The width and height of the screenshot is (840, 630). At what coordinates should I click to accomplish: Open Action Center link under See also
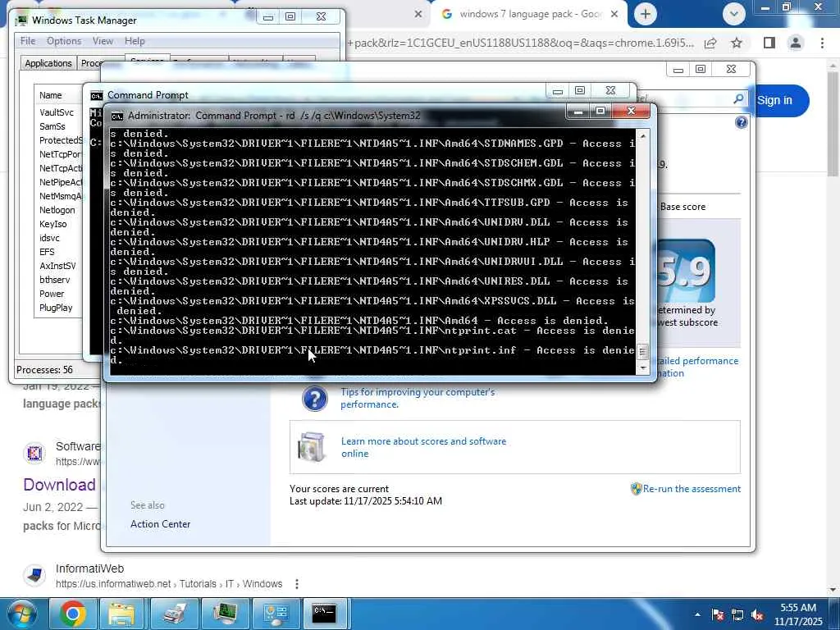pyautogui.click(x=160, y=524)
